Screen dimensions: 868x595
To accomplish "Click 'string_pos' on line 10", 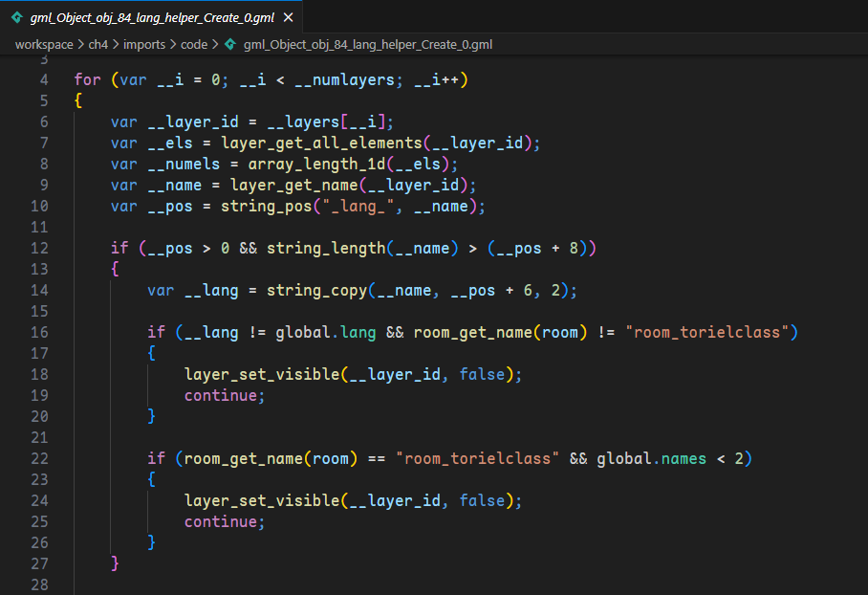I will tap(267, 206).
